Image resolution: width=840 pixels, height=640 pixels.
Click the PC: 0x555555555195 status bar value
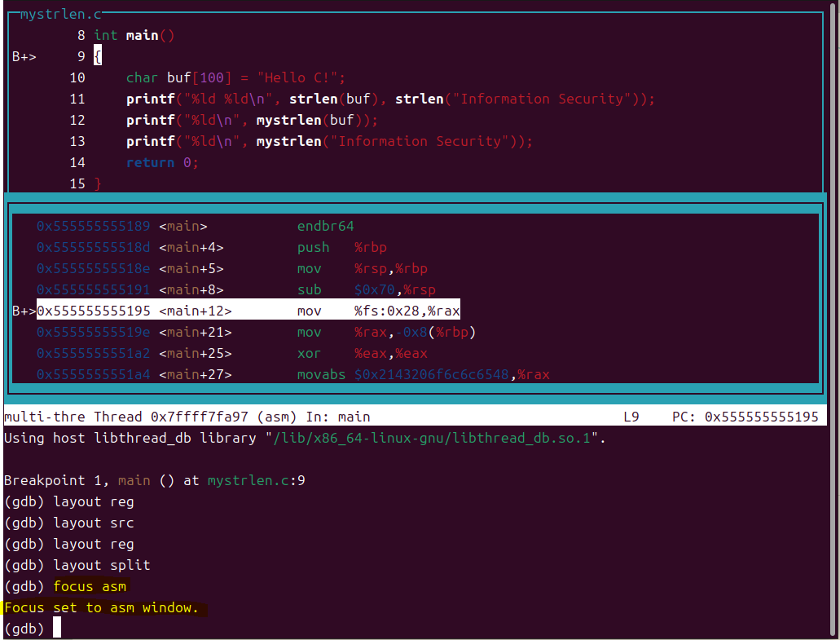click(x=745, y=417)
